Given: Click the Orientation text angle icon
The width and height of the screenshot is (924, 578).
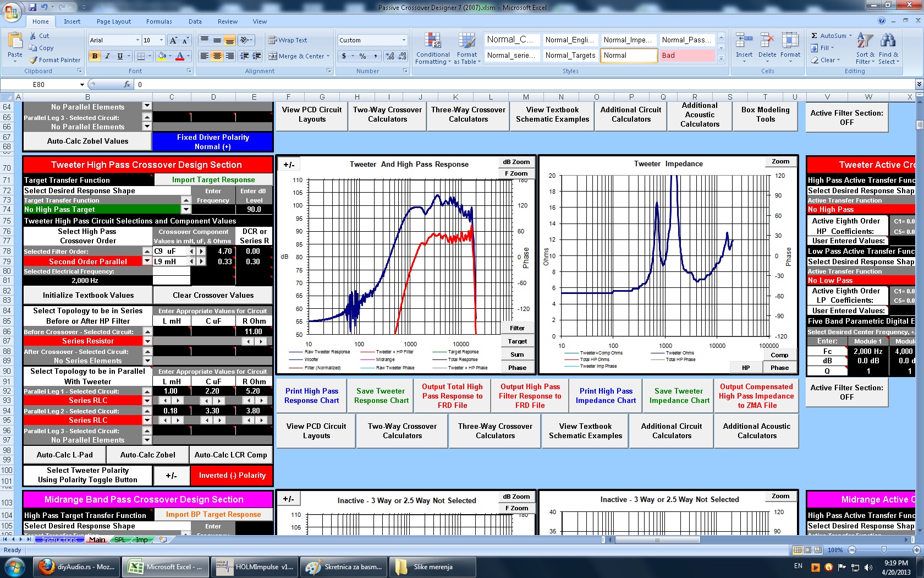Looking at the screenshot, I should pos(245,40).
